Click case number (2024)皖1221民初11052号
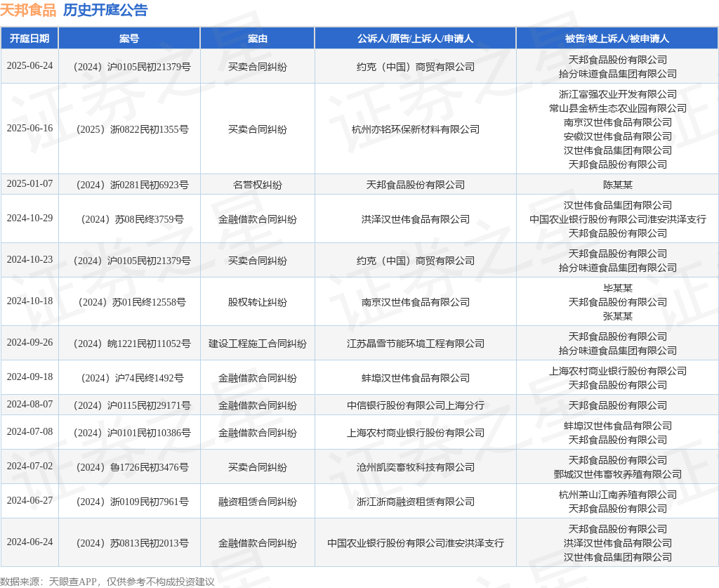The height and width of the screenshot is (588, 719). 132,344
